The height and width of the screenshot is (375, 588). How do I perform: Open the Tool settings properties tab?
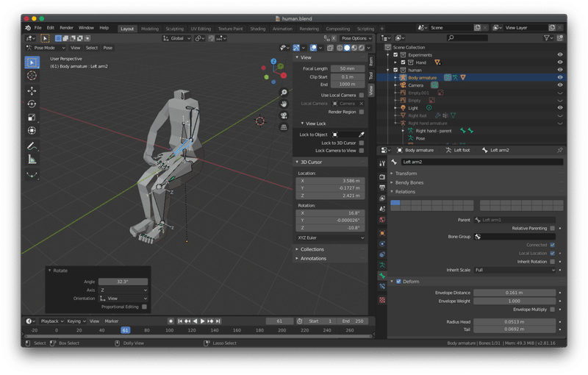pyautogui.click(x=382, y=163)
